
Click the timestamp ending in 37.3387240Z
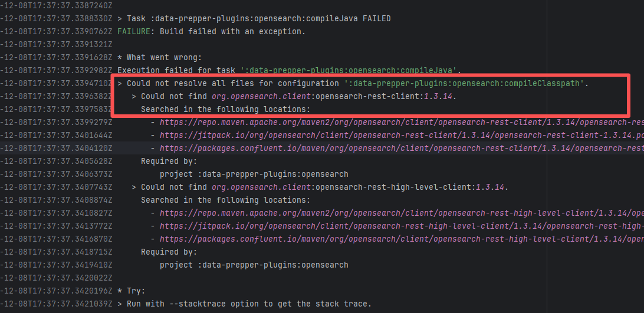[x=56, y=5]
